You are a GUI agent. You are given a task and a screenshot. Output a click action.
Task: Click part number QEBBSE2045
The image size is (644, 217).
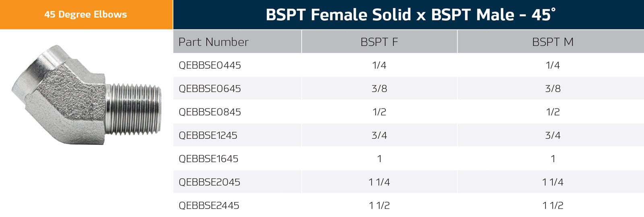tap(209, 182)
